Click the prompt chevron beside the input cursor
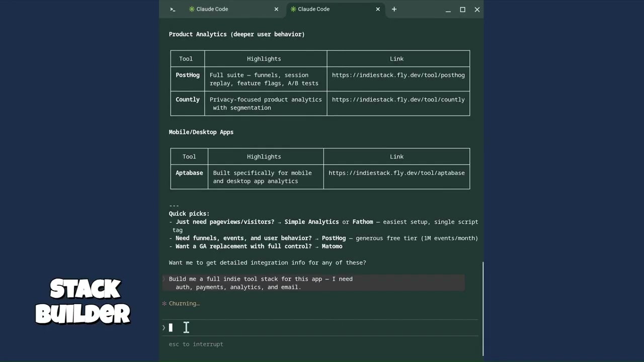 click(x=164, y=328)
